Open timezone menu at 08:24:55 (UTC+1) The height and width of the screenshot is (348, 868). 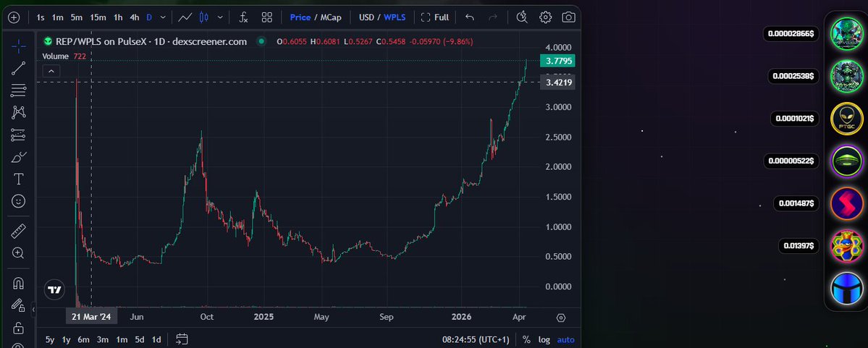point(475,340)
